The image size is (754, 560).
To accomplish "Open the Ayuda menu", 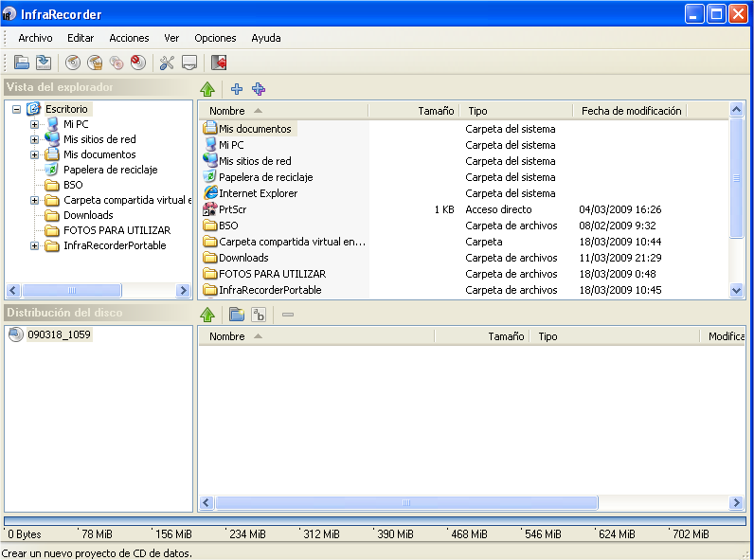I will (266, 38).
